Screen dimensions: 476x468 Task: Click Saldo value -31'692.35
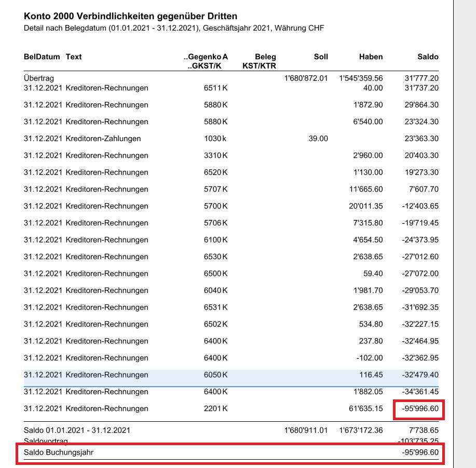click(420, 307)
